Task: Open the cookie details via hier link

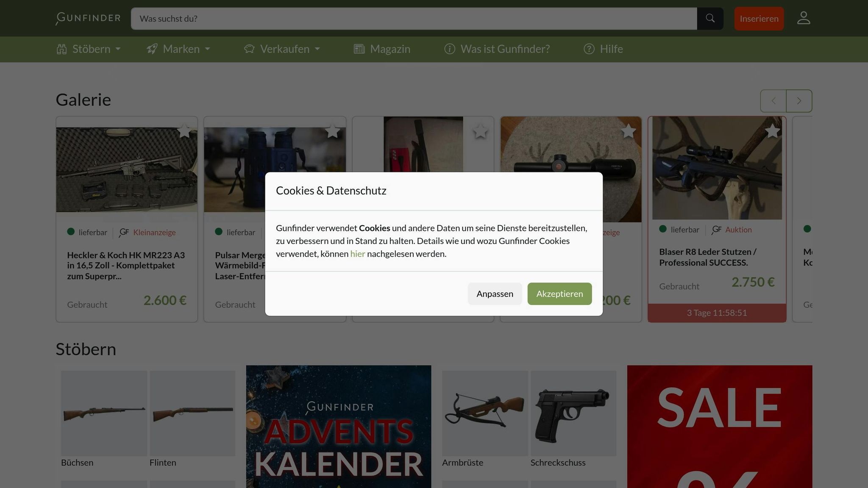Action: (357, 253)
